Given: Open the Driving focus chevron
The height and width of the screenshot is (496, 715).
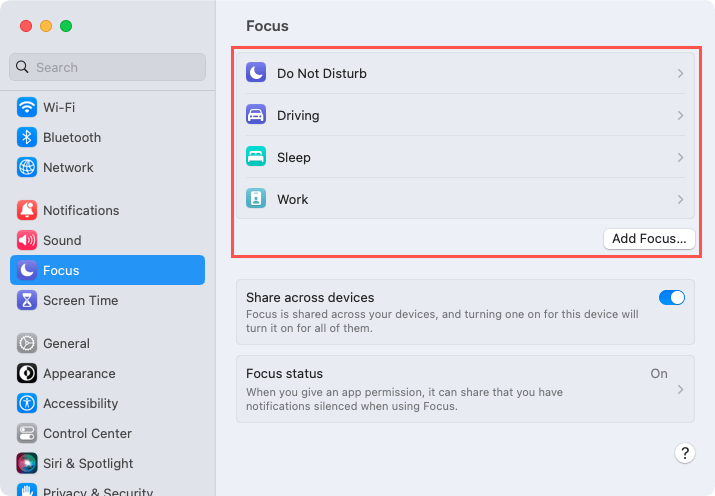Looking at the screenshot, I should [x=680, y=115].
